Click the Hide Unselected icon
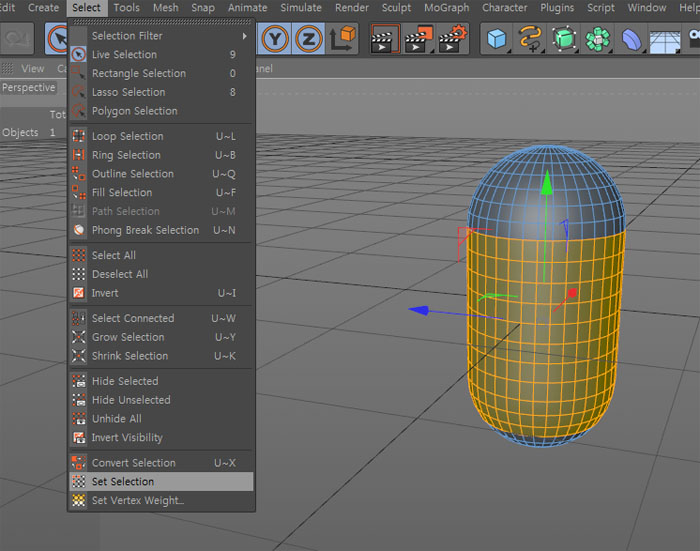 (79, 400)
